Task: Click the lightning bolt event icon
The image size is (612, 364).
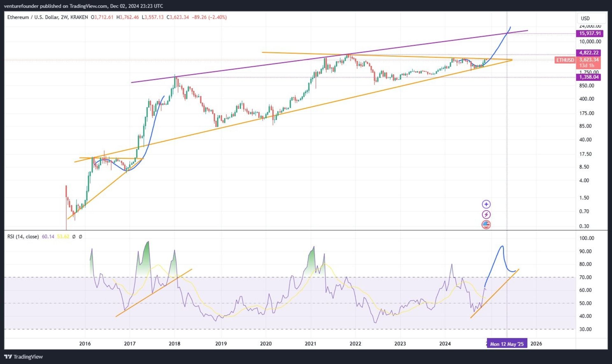Action: [486, 214]
